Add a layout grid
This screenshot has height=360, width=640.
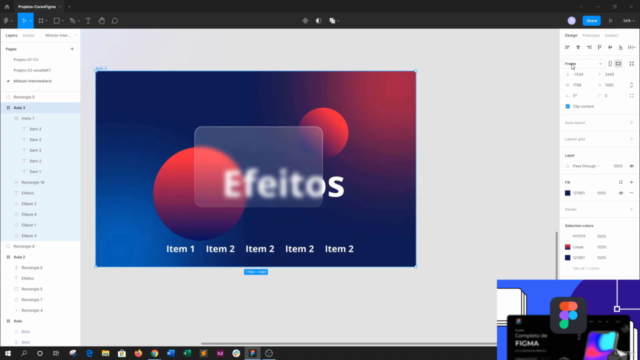[631, 139]
